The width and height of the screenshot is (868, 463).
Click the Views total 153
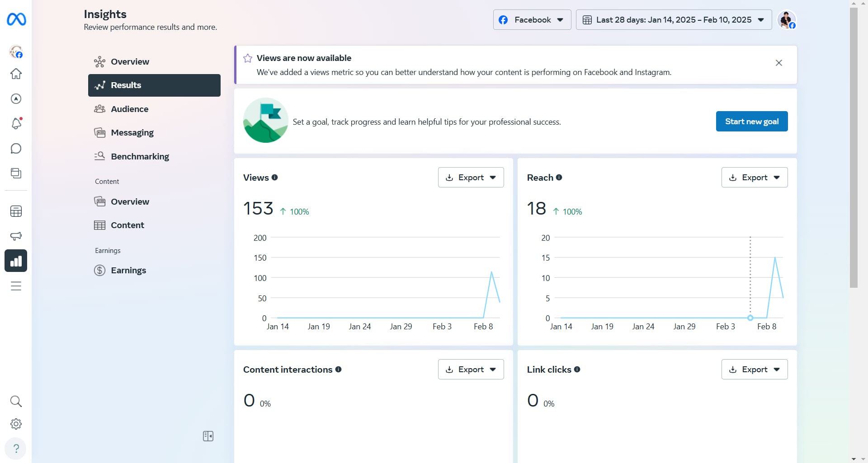tap(258, 209)
